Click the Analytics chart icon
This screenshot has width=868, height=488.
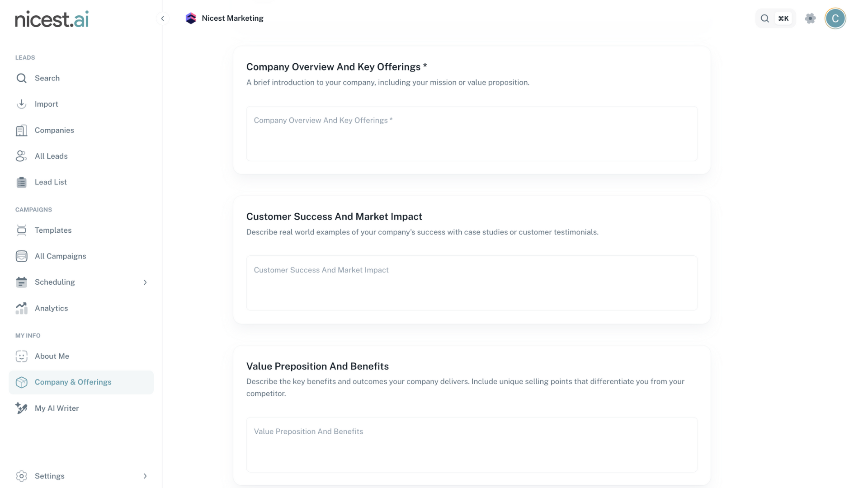coord(21,308)
